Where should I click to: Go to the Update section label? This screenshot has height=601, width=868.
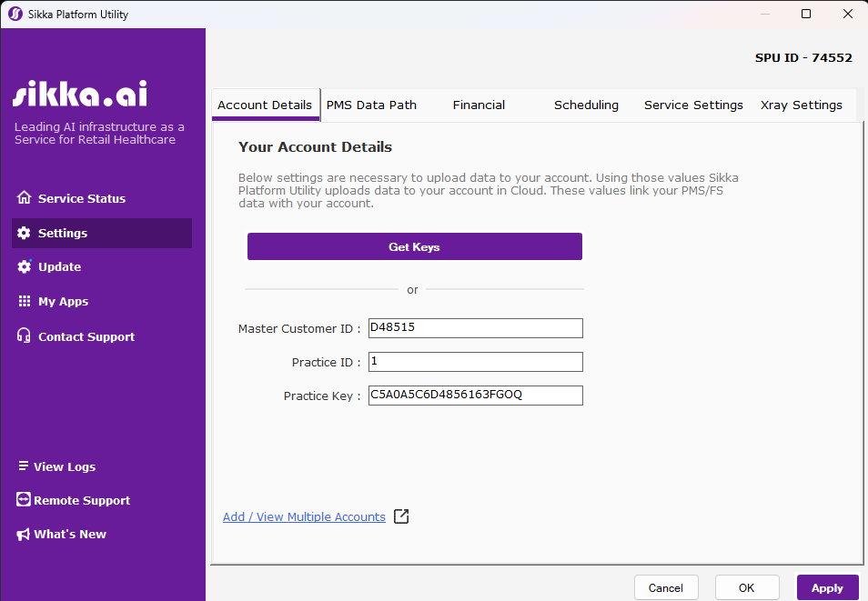point(60,266)
